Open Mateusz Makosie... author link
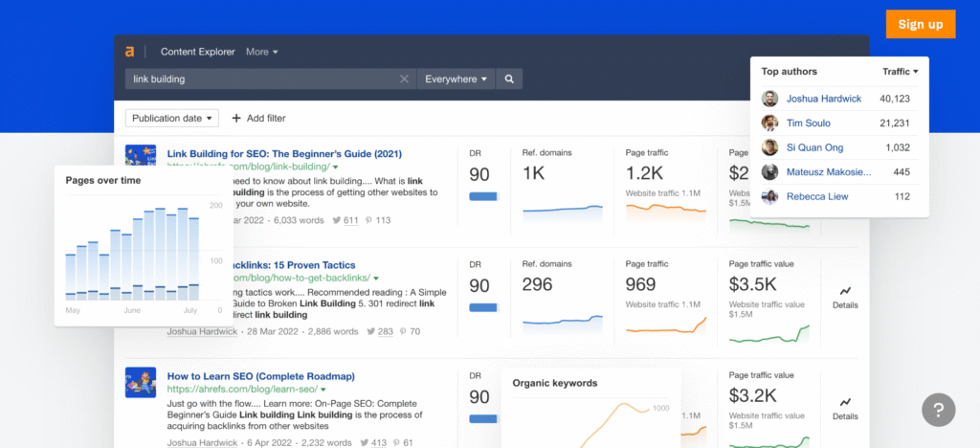Screen dimensions: 980x448 point(828,171)
